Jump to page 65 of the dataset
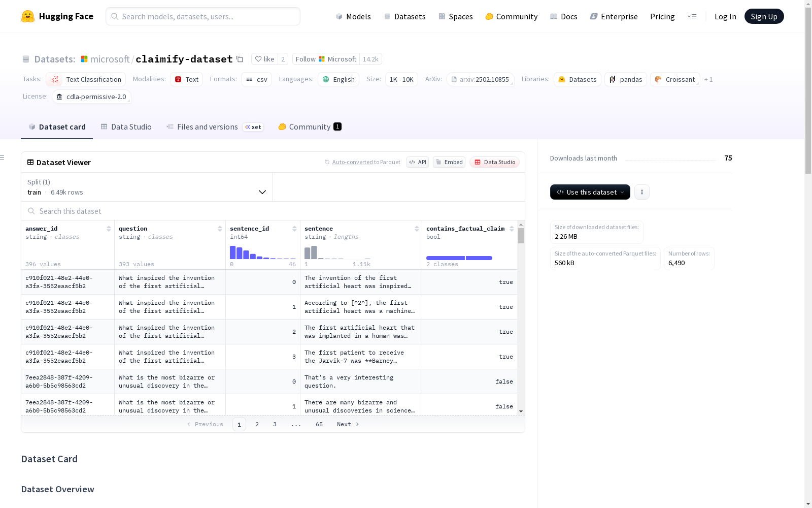Image resolution: width=812 pixels, height=508 pixels. 319,424
